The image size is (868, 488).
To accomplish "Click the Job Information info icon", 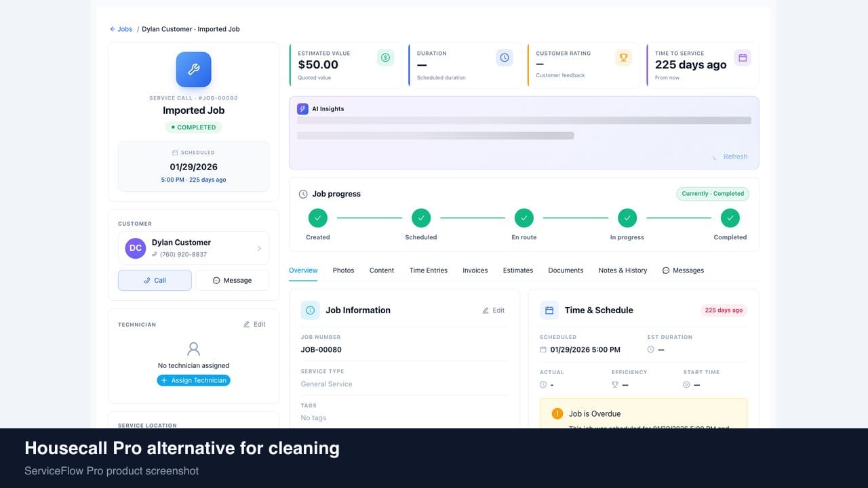I will pos(310,310).
